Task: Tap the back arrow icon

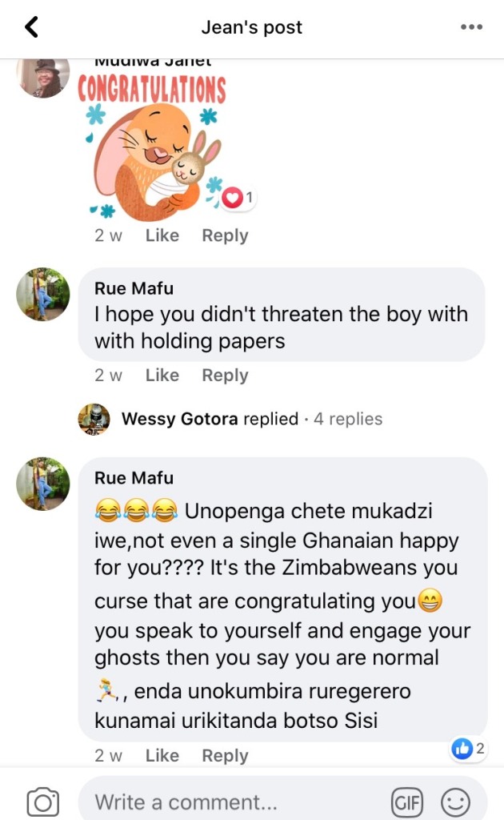Action: coord(31,27)
